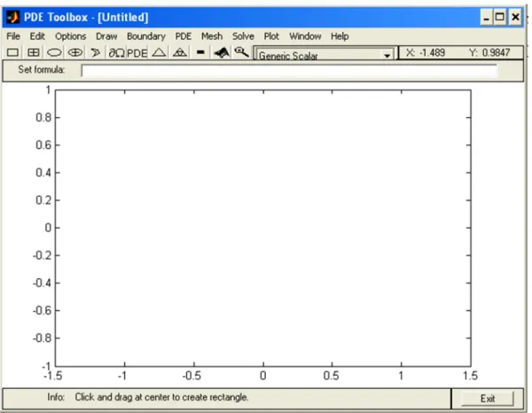Open PDE specification toolbar button
532x413 pixels.
(137, 53)
